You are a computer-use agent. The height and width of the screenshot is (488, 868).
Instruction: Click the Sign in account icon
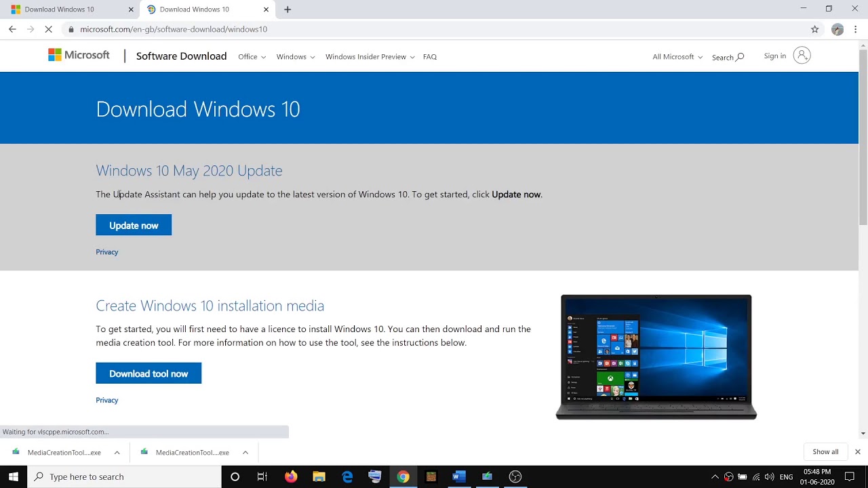802,56
